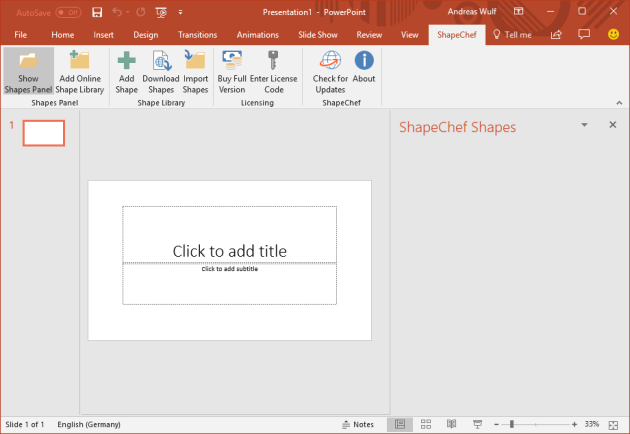Click the Andreas Wulf account name
The width and height of the screenshot is (630, 434).
(x=472, y=12)
